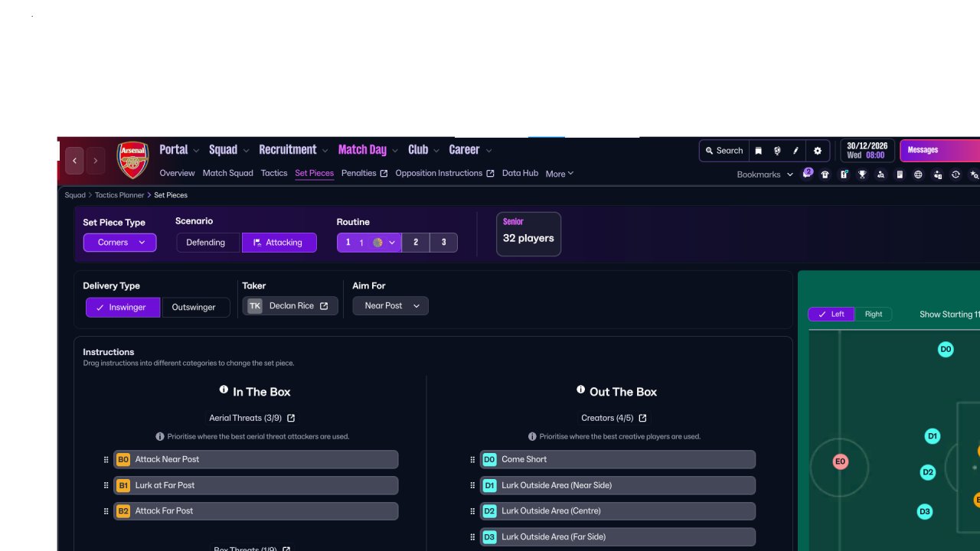Select Attacking scenario
Image resolution: width=980 pixels, height=551 pixels.
(279, 243)
